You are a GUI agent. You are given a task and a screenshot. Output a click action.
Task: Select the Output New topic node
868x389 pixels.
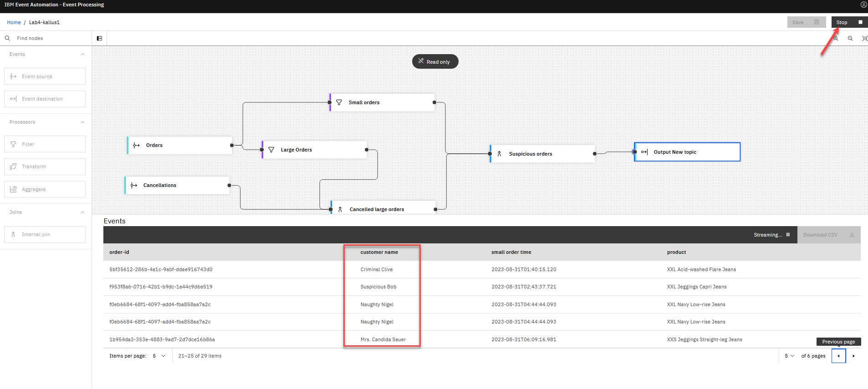click(x=687, y=152)
